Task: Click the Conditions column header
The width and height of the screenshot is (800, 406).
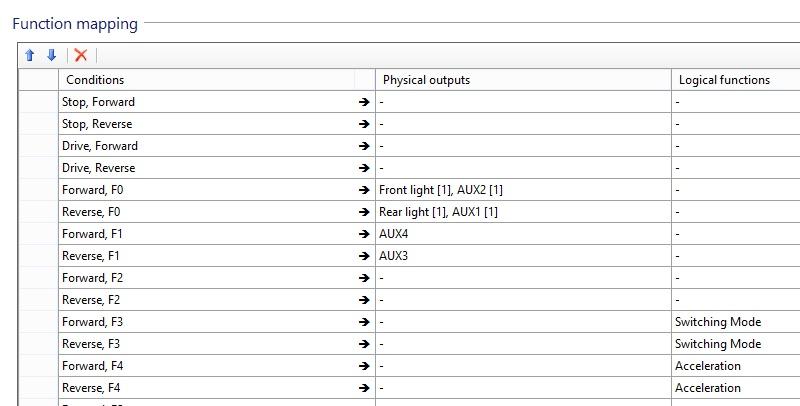Action: 207,80
